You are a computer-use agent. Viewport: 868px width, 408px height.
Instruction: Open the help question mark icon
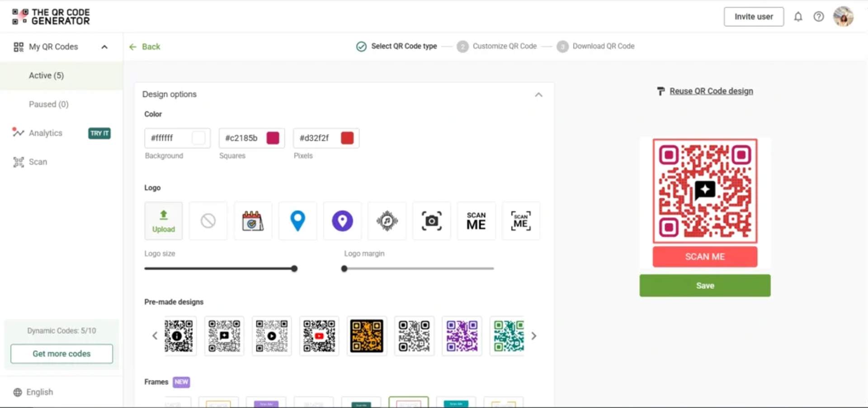[819, 17]
